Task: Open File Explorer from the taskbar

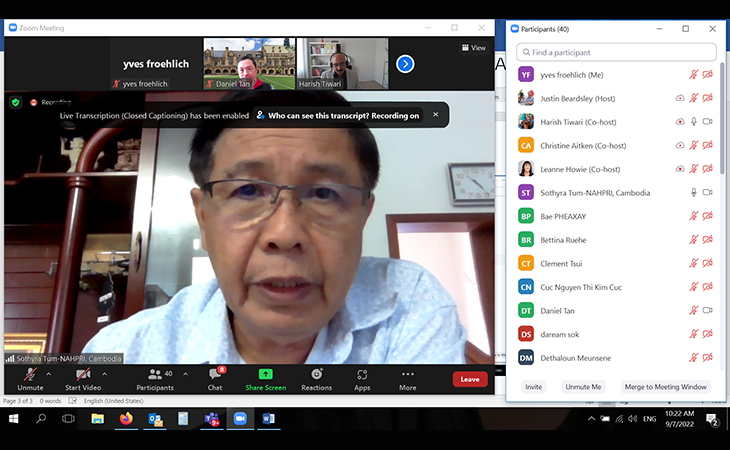Action: click(97, 419)
